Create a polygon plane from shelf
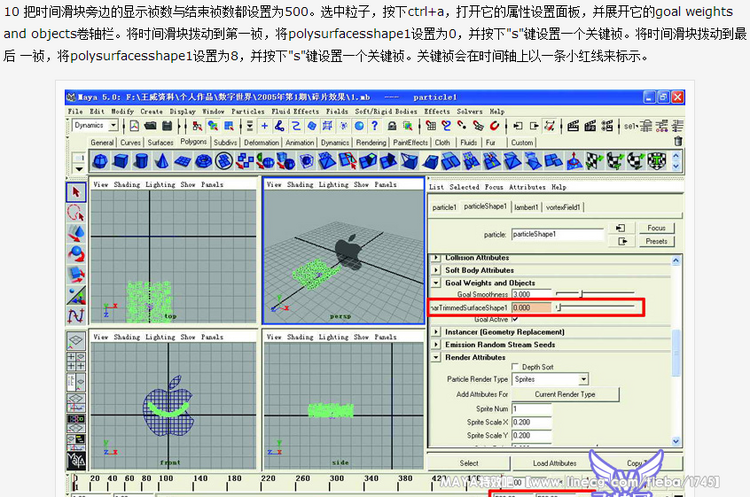This screenshot has width=750, height=497. click(x=183, y=162)
